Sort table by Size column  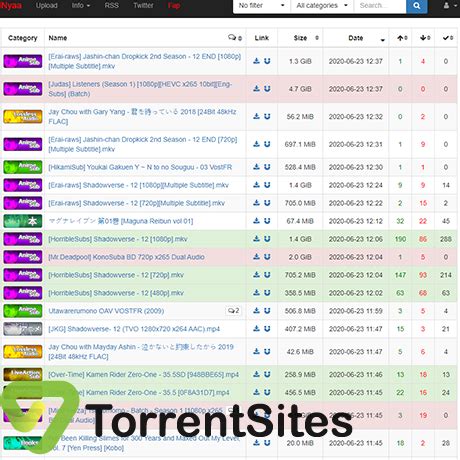(x=300, y=38)
